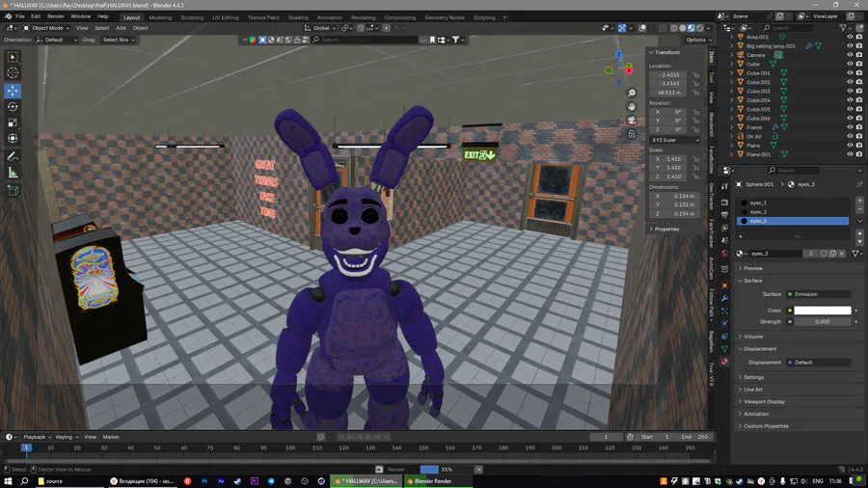Switch to wireframe viewport shading

(674, 28)
